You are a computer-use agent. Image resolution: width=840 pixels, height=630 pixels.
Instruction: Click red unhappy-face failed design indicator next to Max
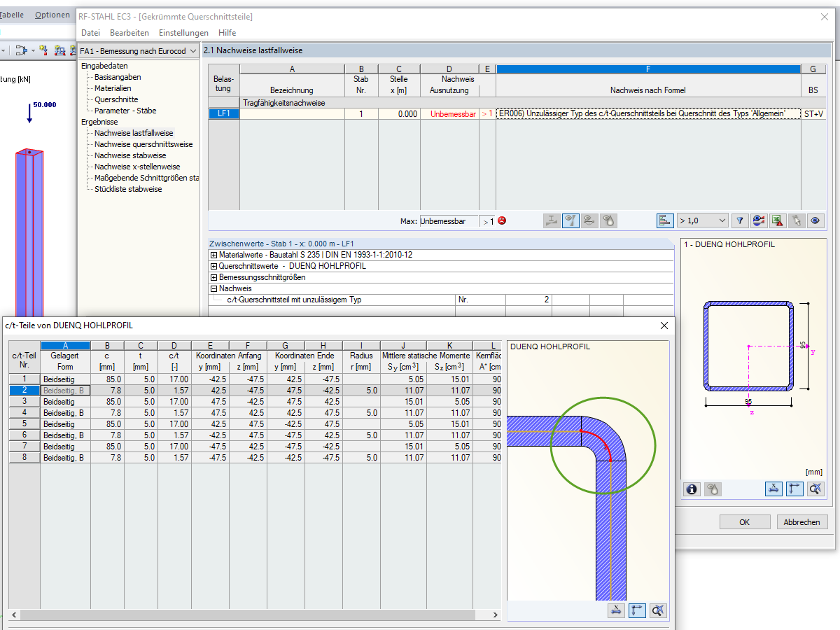[502, 221]
